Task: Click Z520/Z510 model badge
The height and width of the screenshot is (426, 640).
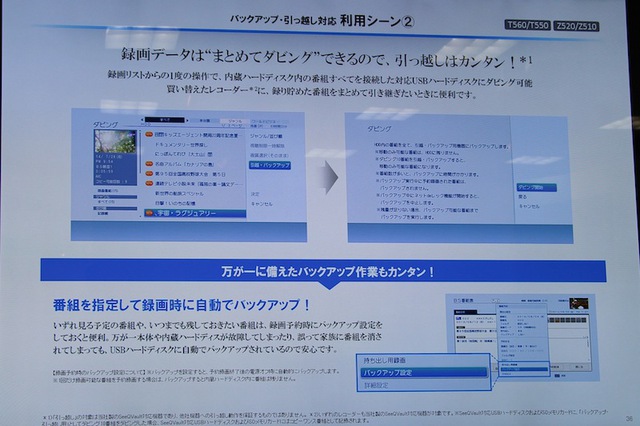Action: point(576,27)
